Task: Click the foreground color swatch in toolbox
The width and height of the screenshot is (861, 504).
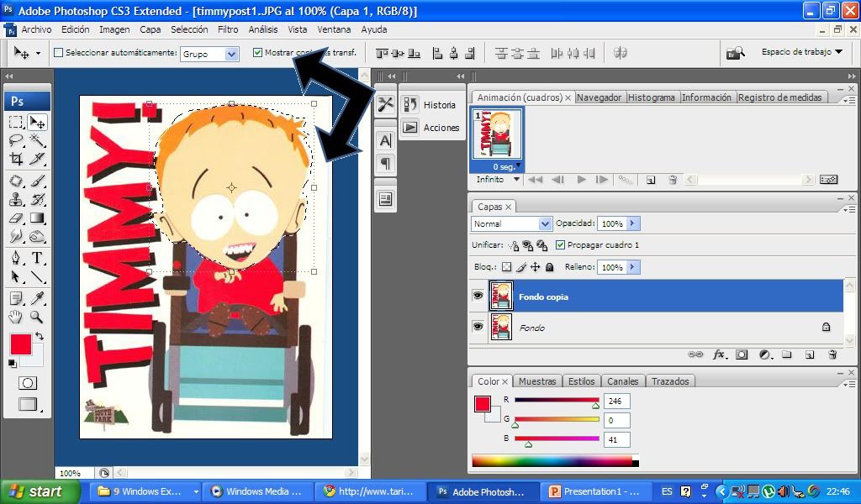Action: [x=21, y=344]
